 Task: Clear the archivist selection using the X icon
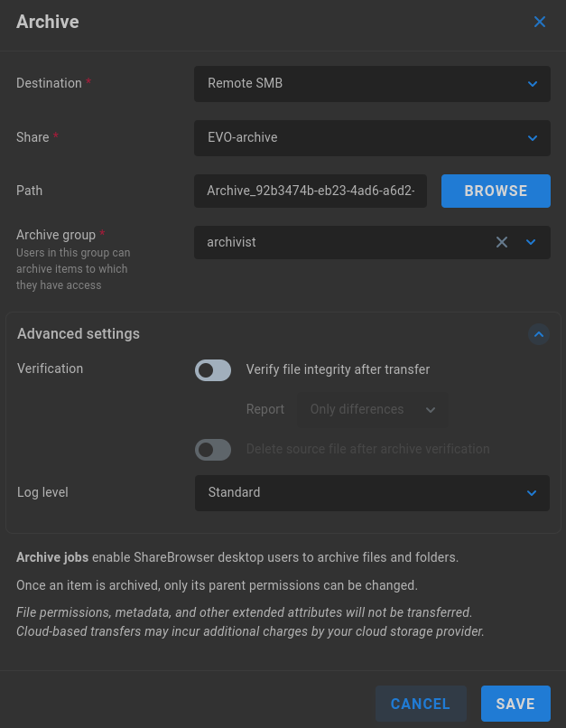click(x=502, y=242)
